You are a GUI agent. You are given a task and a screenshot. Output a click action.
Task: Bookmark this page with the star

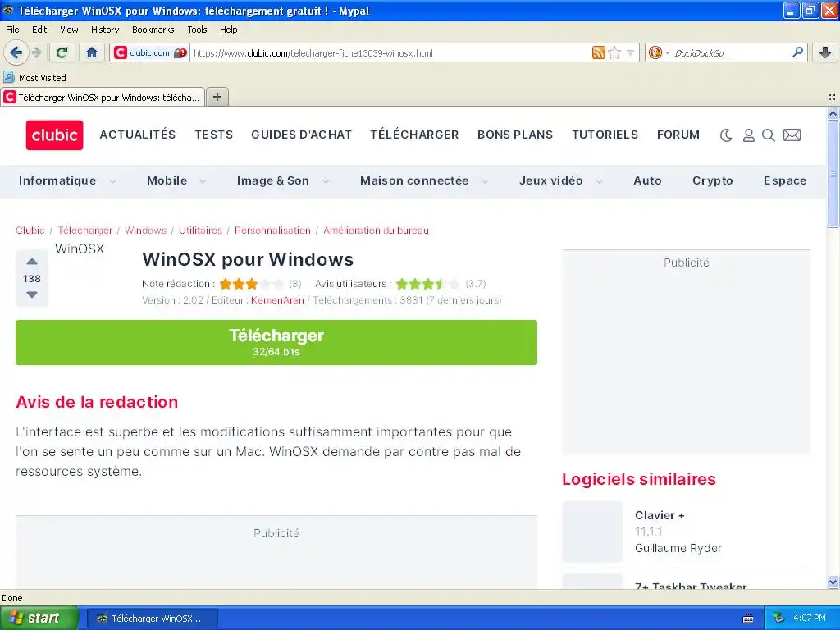click(x=615, y=52)
